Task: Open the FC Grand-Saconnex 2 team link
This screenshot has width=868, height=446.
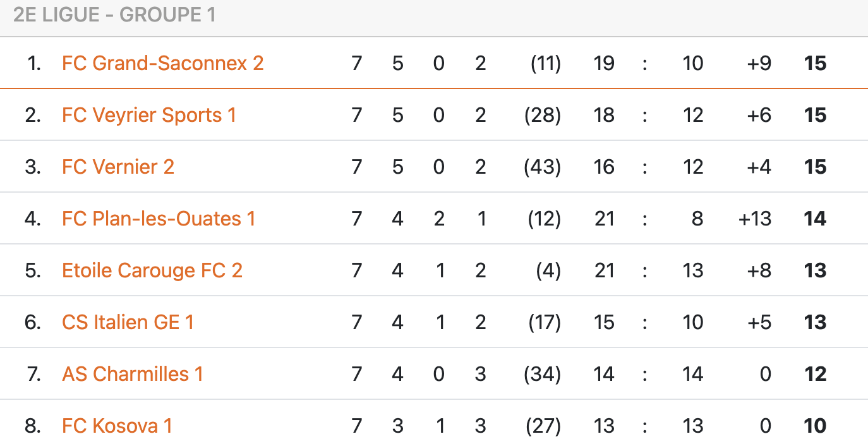Action: point(162,63)
